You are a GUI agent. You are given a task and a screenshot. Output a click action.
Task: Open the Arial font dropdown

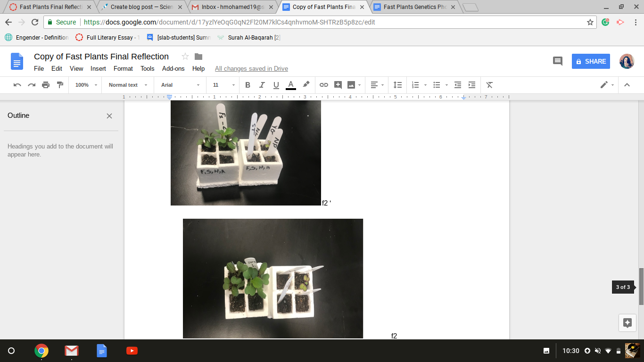click(x=180, y=85)
